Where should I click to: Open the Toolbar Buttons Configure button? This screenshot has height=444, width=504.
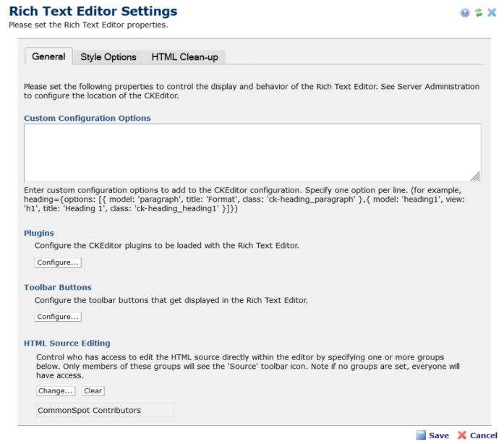point(58,317)
